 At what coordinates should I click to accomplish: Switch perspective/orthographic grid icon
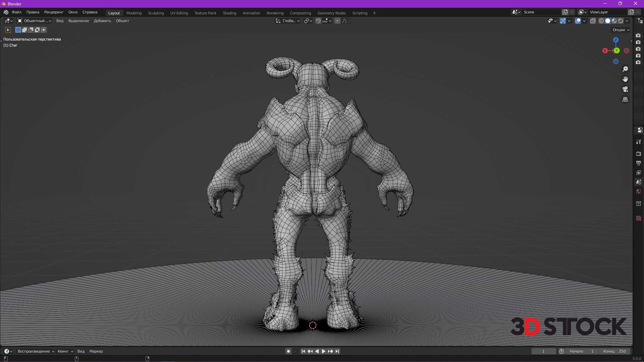tap(625, 100)
